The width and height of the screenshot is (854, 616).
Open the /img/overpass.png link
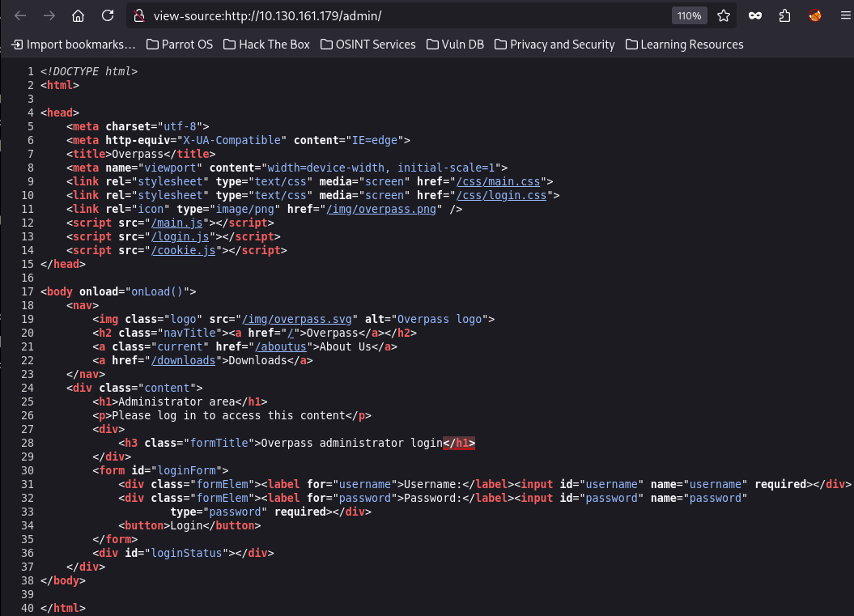tap(381, 209)
